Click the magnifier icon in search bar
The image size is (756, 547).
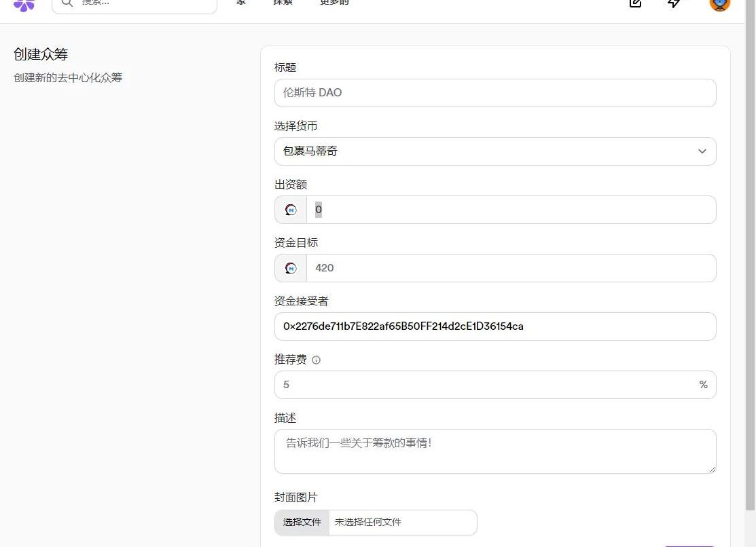click(x=67, y=3)
